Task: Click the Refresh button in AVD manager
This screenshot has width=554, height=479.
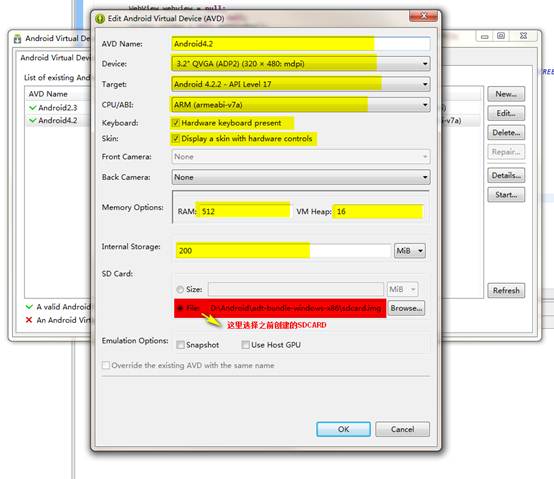Action: 506,290
